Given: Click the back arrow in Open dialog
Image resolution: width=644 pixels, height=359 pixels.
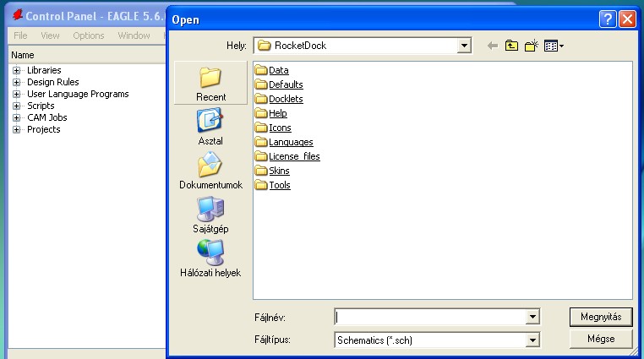Looking at the screenshot, I should [493, 46].
